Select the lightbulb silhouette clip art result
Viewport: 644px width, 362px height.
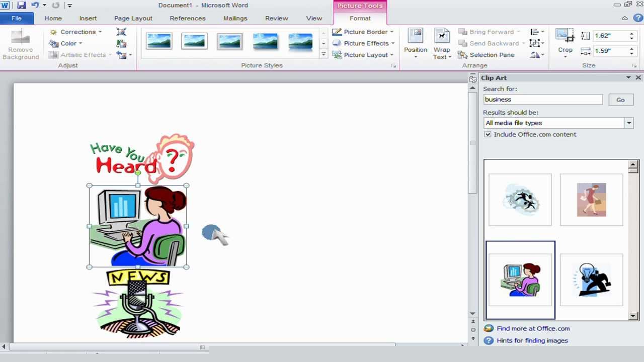591,280
